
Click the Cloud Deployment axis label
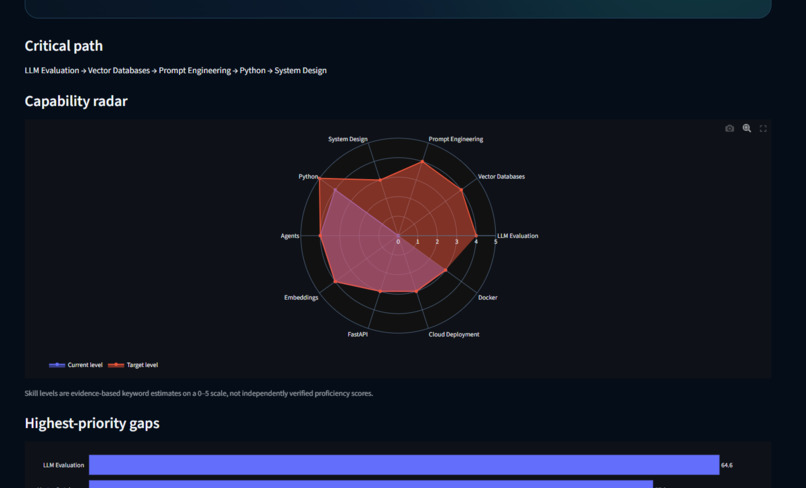(x=454, y=334)
